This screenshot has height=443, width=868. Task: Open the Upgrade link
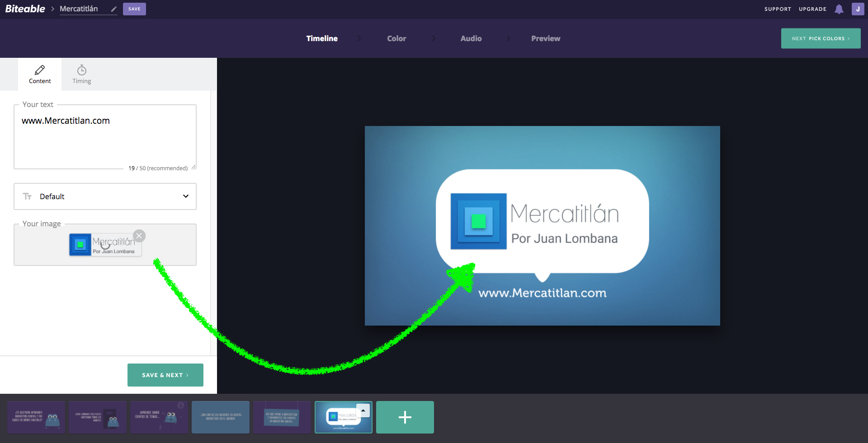pyautogui.click(x=812, y=9)
